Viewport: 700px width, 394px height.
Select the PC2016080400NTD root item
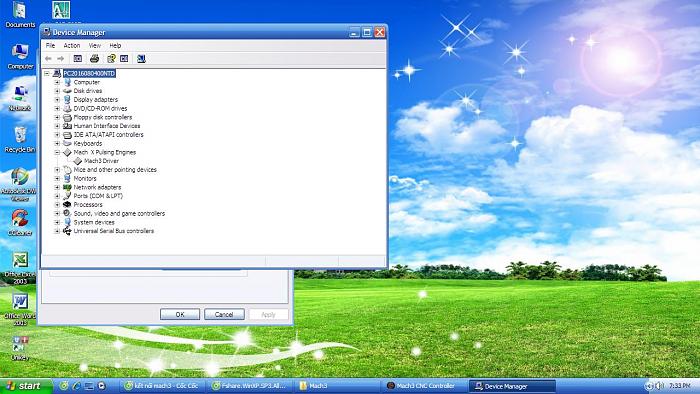[89, 73]
